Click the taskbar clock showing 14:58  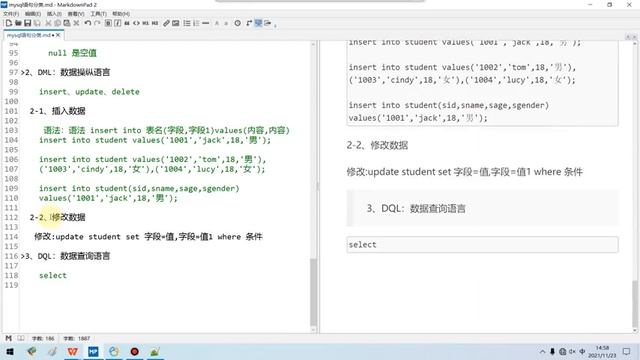pyautogui.click(x=602, y=351)
